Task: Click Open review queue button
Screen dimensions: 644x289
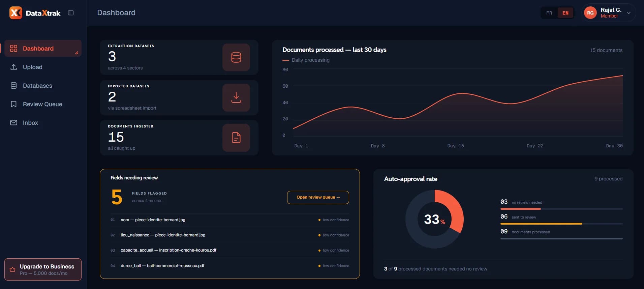Action: 318,197
